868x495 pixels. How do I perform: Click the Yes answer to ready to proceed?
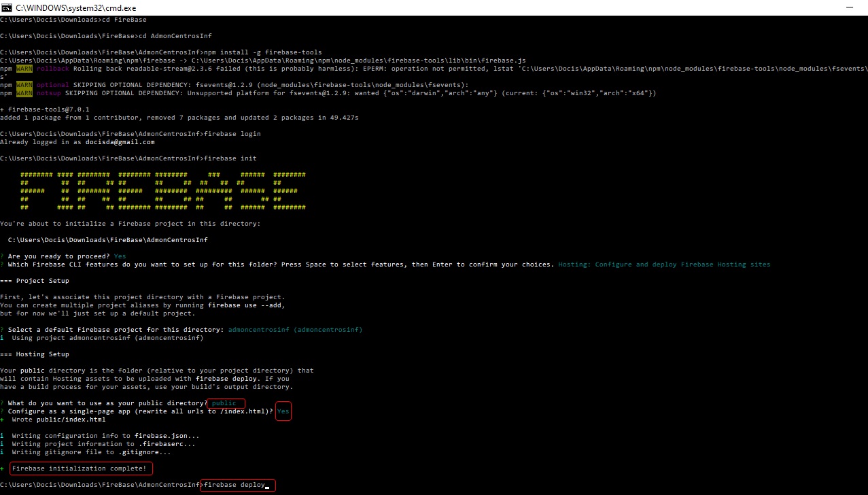120,256
